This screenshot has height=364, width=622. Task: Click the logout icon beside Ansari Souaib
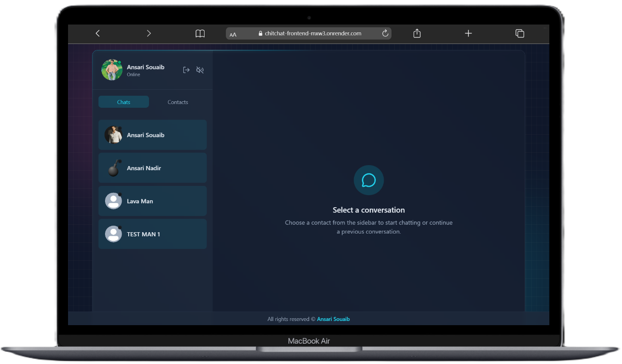187,70
